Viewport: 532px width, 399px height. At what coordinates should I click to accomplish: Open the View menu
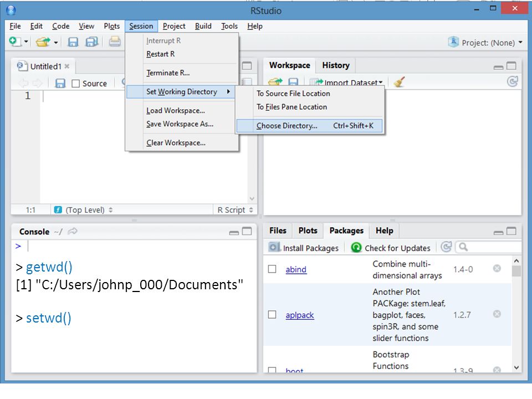click(x=86, y=26)
